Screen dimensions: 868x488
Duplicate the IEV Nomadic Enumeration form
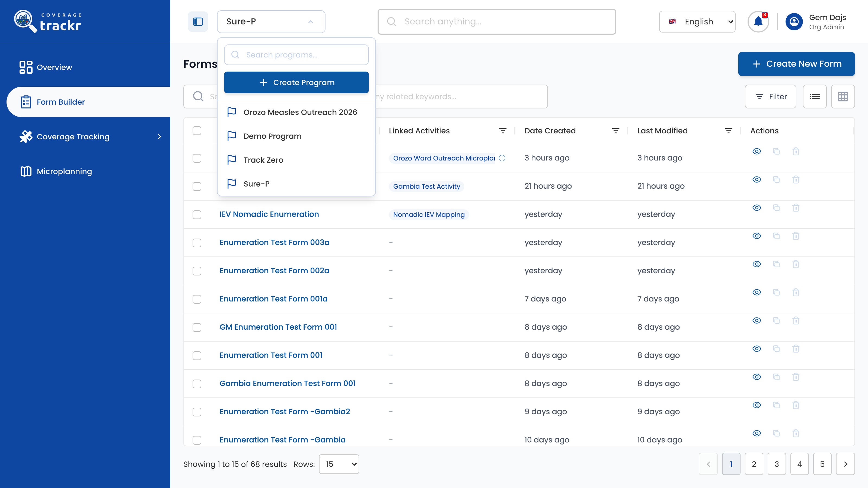coord(776,208)
